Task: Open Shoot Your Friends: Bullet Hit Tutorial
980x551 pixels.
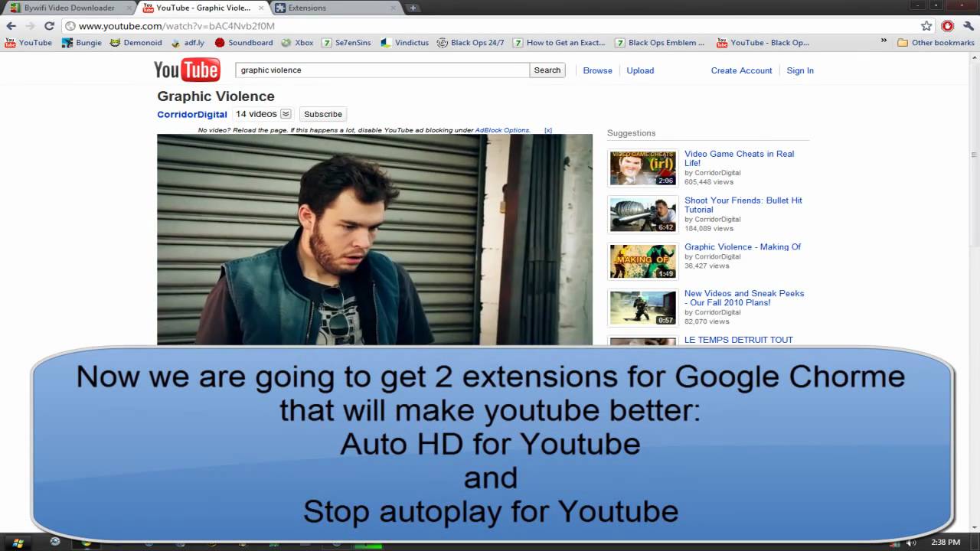Action: pyautogui.click(x=743, y=204)
